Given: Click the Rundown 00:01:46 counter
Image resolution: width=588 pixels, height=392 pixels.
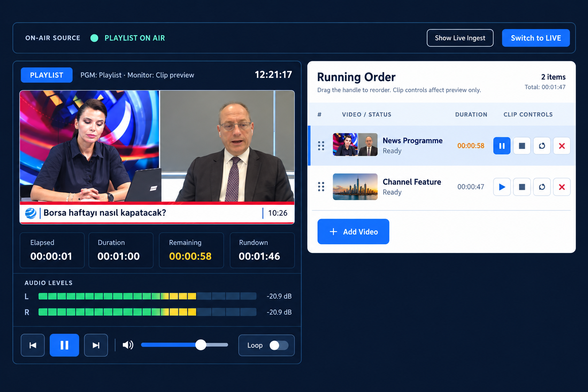Looking at the screenshot, I should pos(262,250).
